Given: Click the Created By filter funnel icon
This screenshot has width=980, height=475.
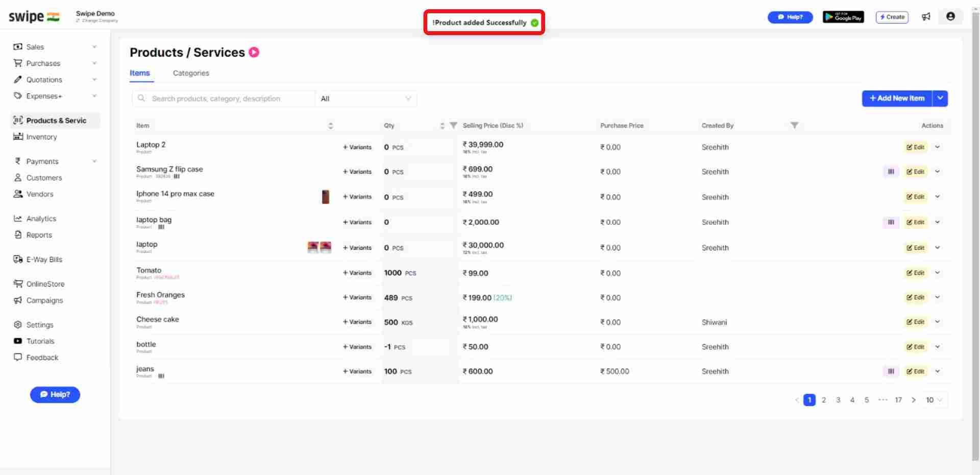Looking at the screenshot, I should point(794,125).
